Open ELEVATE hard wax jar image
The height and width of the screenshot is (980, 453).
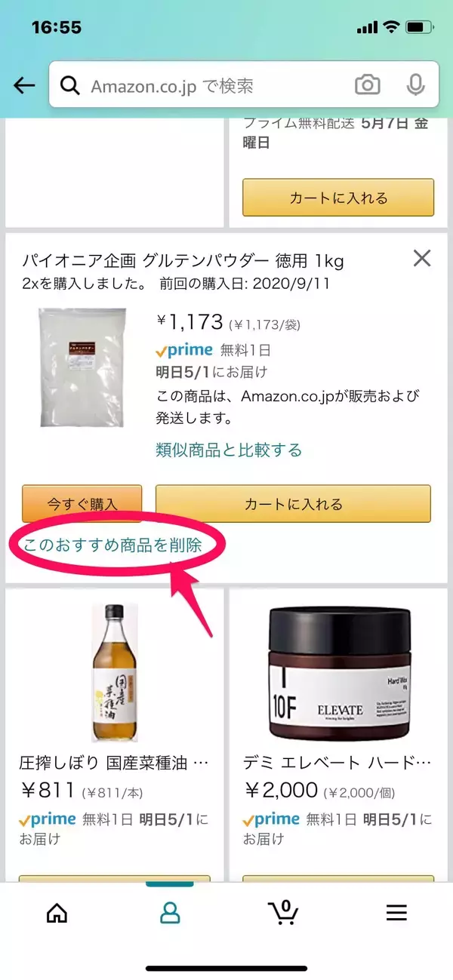click(x=339, y=674)
